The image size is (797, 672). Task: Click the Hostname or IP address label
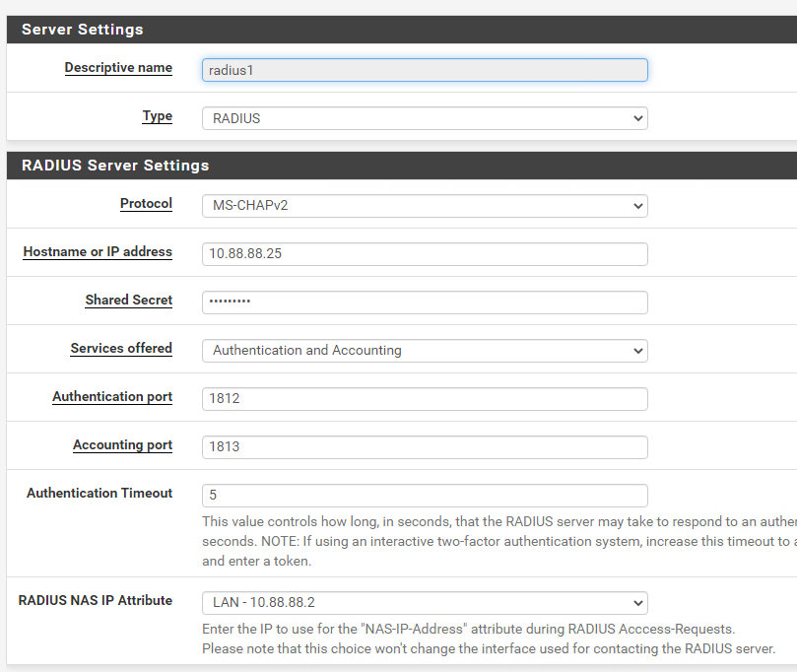click(98, 252)
